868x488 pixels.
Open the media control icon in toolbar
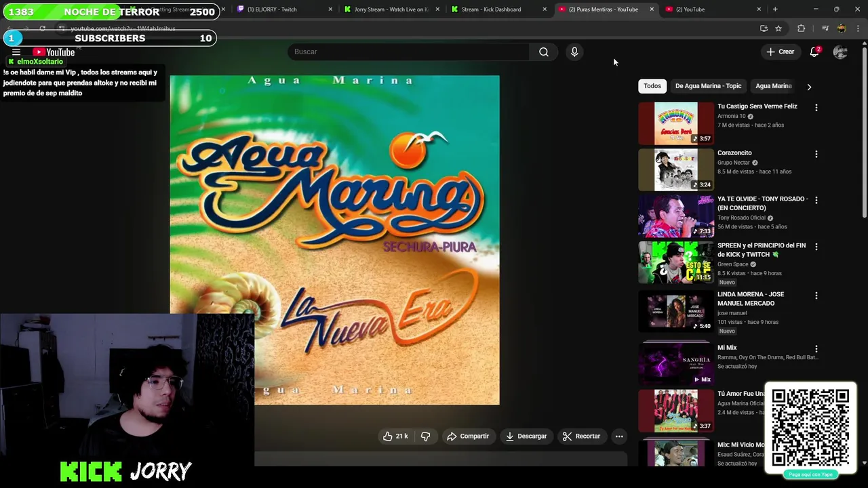point(825,28)
